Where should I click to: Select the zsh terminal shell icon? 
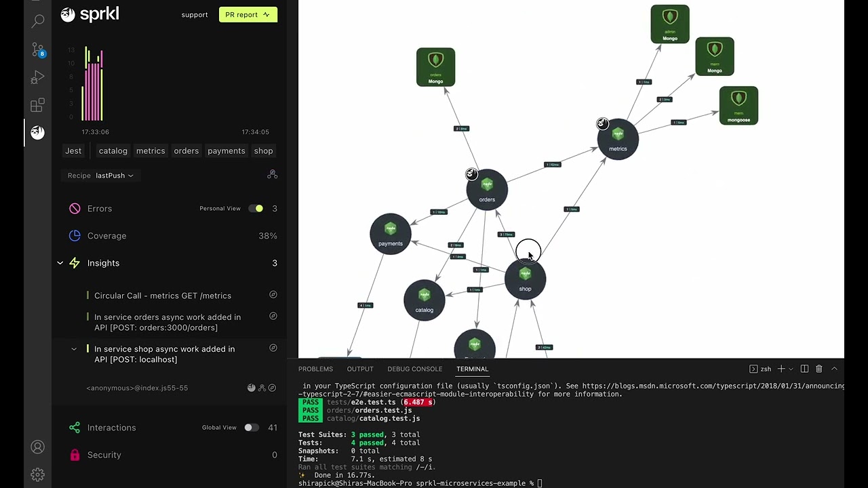753,369
